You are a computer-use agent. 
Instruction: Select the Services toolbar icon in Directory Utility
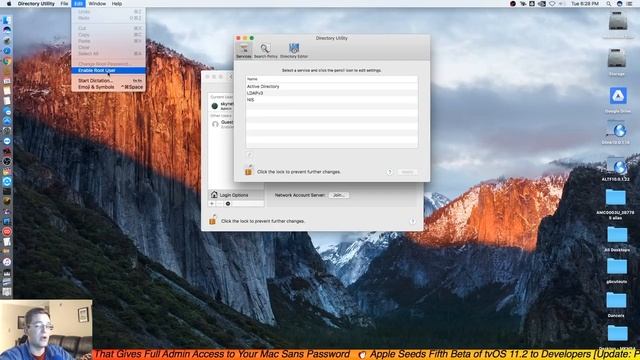click(244, 51)
